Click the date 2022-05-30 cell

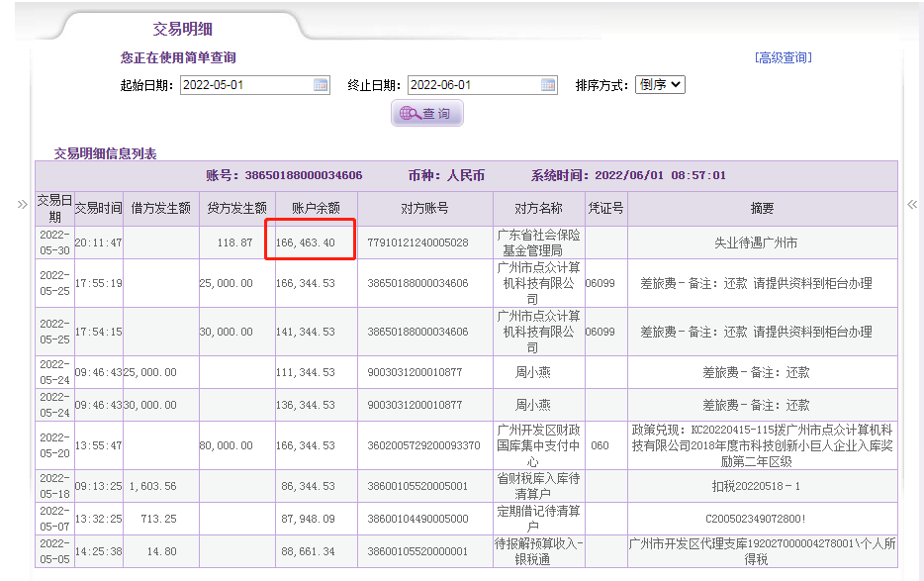54,242
